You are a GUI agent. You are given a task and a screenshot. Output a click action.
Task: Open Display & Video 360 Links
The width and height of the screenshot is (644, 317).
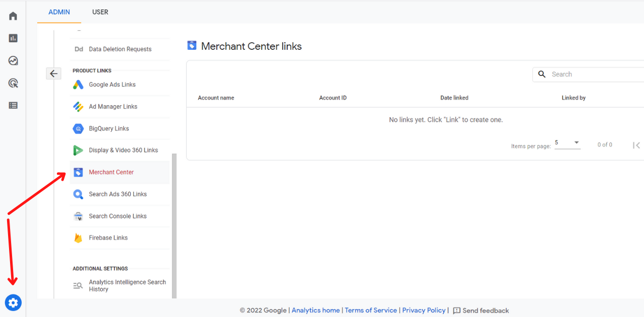(123, 150)
